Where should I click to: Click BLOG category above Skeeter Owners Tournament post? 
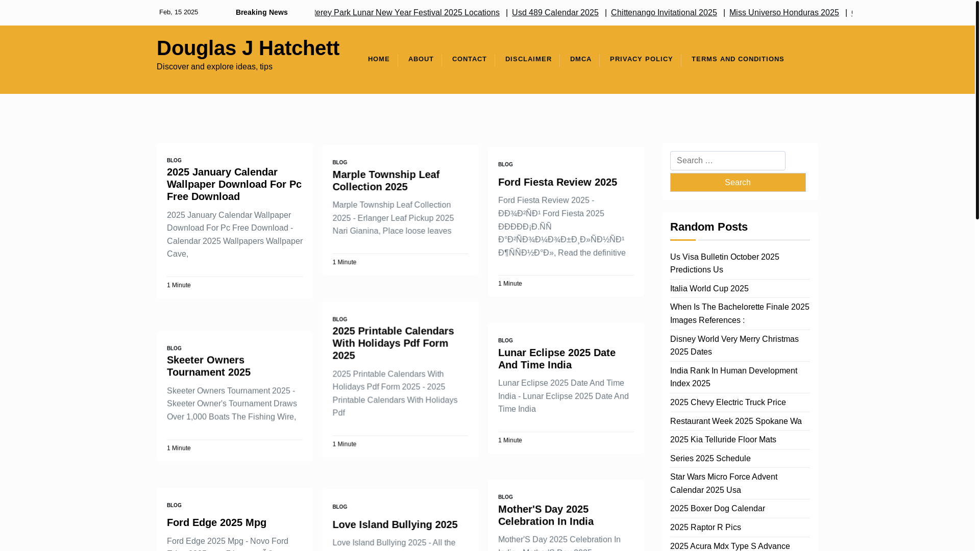(174, 348)
